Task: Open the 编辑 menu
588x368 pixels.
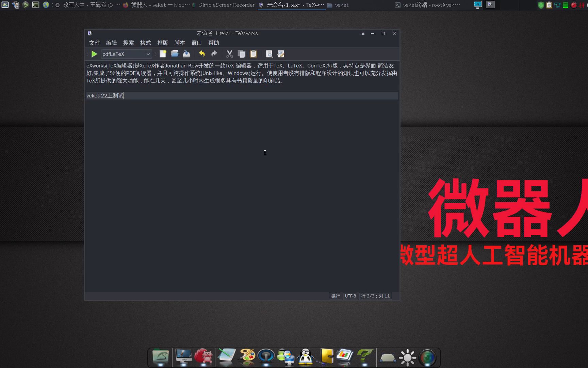Action: point(112,43)
